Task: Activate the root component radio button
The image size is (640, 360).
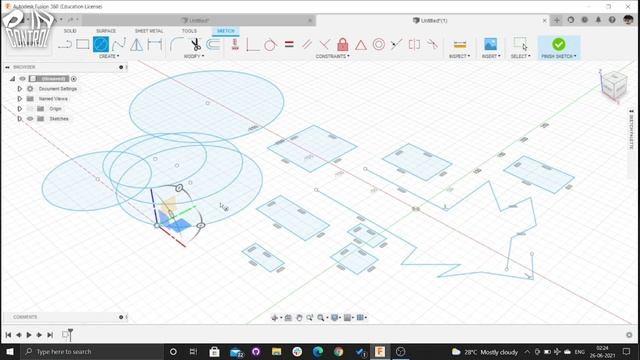Action: (74, 79)
